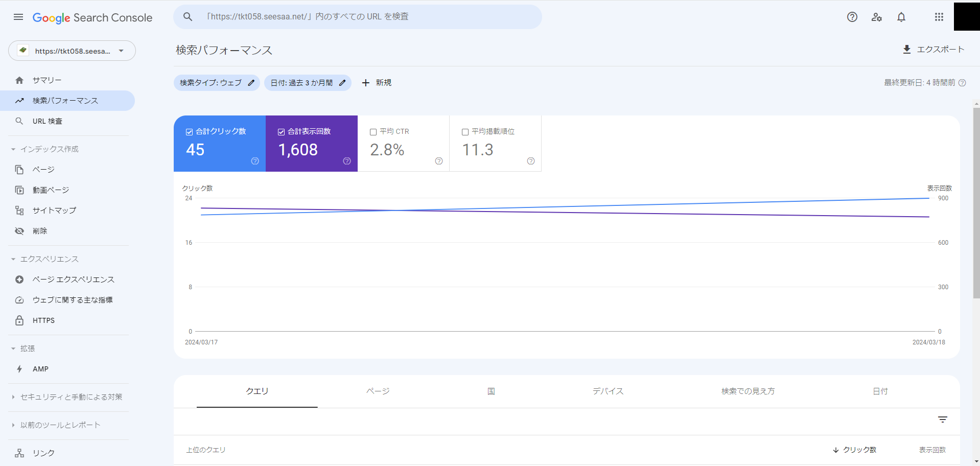980x466 pixels.
Task: Uncheck the 合計表示回数 metric
Action: pos(282,132)
